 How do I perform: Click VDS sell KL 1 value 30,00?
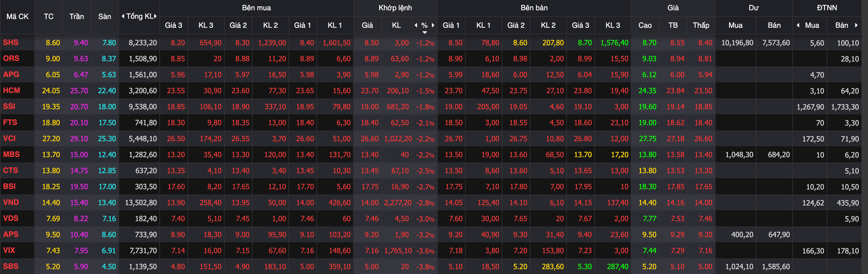490,219
